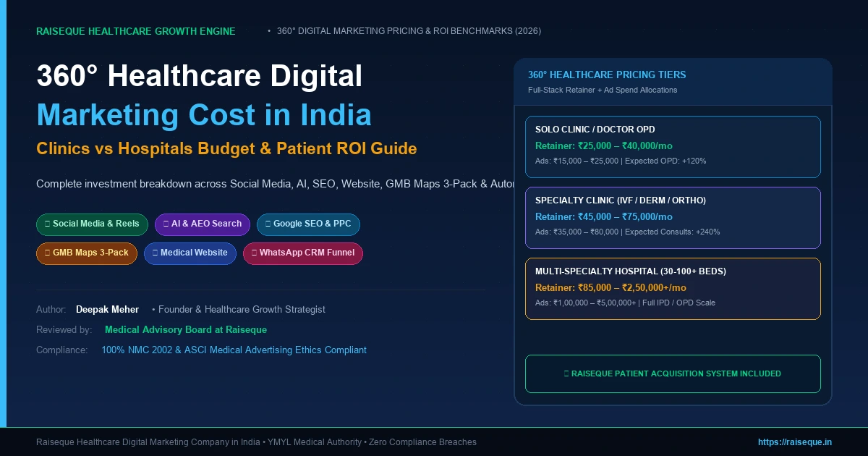Click 'Clinics vs Hospitals Budget & Patient ROI Guide'

tap(226, 148)
